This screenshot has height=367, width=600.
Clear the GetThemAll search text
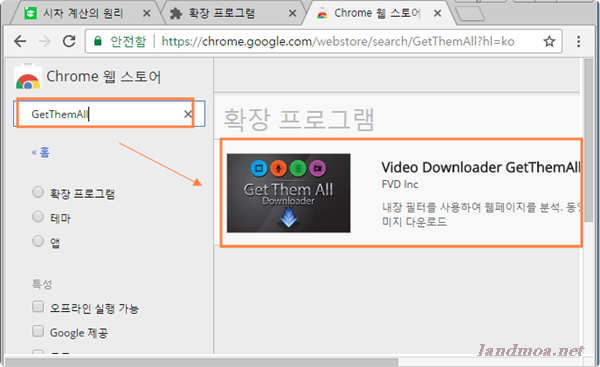click(x=188, y=114)
